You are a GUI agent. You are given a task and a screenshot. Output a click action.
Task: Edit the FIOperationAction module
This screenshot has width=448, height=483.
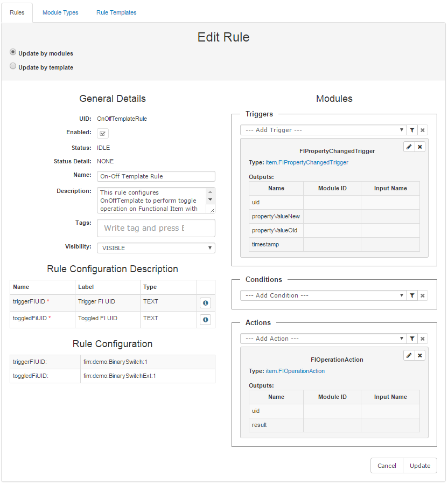click(x=409, y=355)
